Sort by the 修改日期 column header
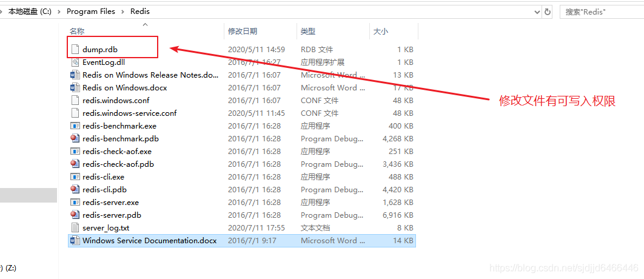 (243, 31)
